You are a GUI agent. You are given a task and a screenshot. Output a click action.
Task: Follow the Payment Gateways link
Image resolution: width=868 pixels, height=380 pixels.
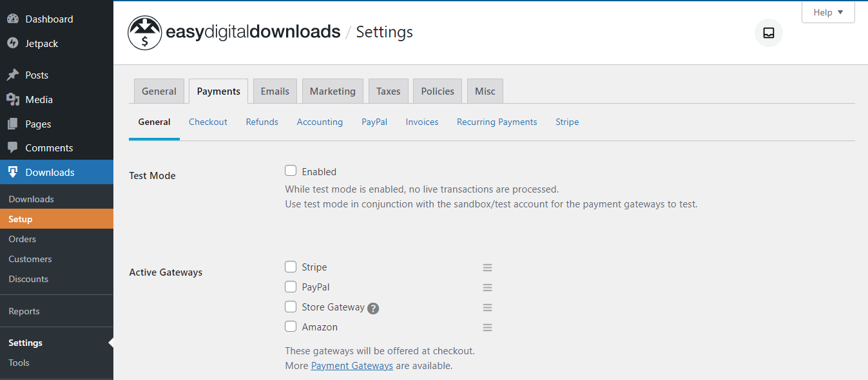tap(352, 366)
